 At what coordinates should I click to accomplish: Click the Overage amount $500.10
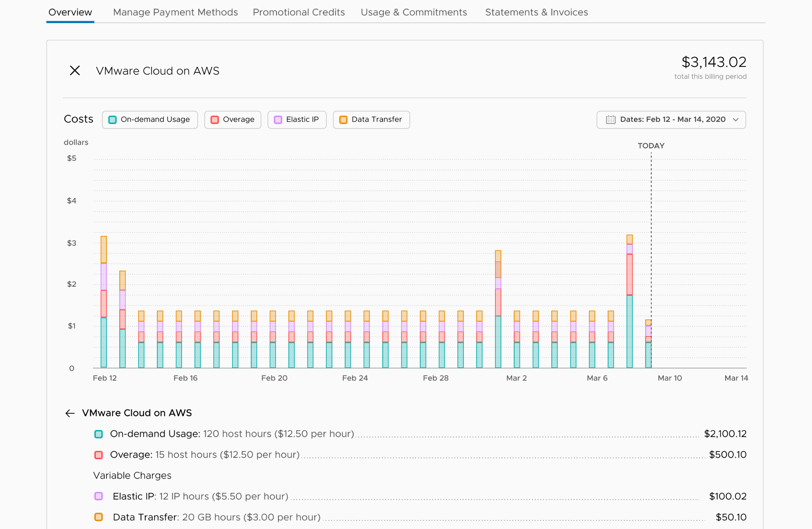click(x=728, y=455)
